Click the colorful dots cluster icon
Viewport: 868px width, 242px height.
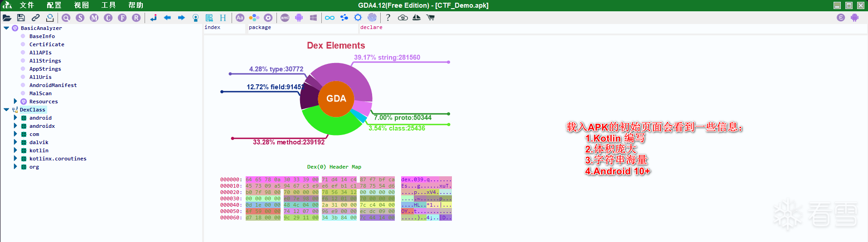(254, 18)
